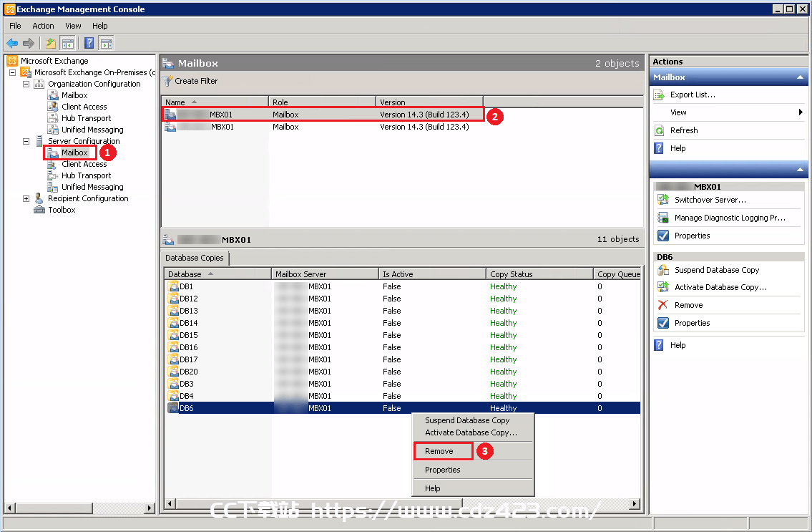Sort servers by the Version column header
This screenshot has width=812, height=532.
click(x=429, y=102)
